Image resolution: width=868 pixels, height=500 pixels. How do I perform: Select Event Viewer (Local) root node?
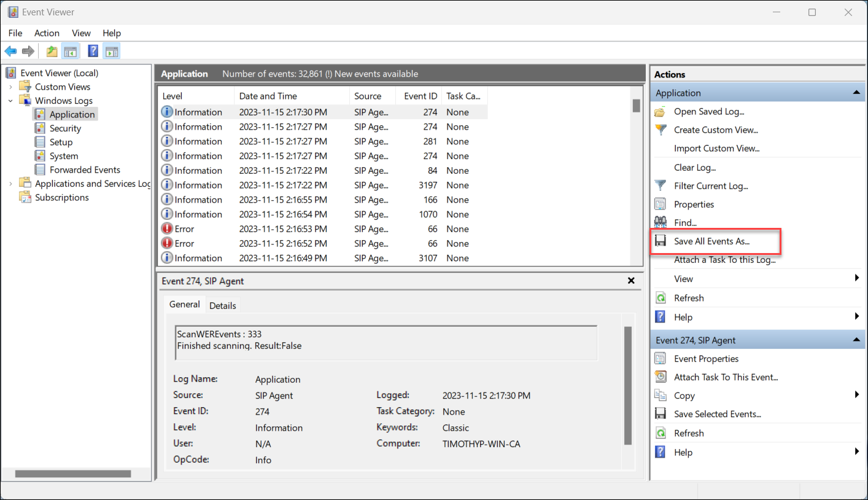tap(59, 72)
